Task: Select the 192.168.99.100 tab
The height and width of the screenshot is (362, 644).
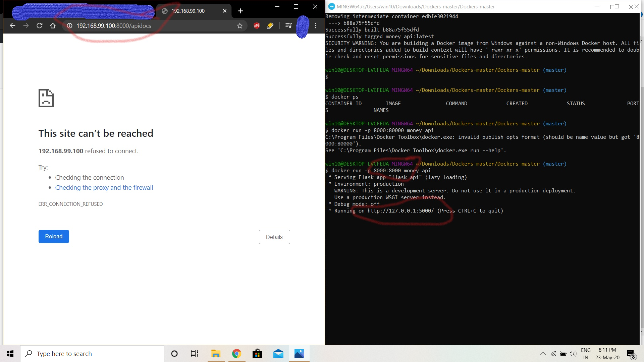Action: click(188, 11)
